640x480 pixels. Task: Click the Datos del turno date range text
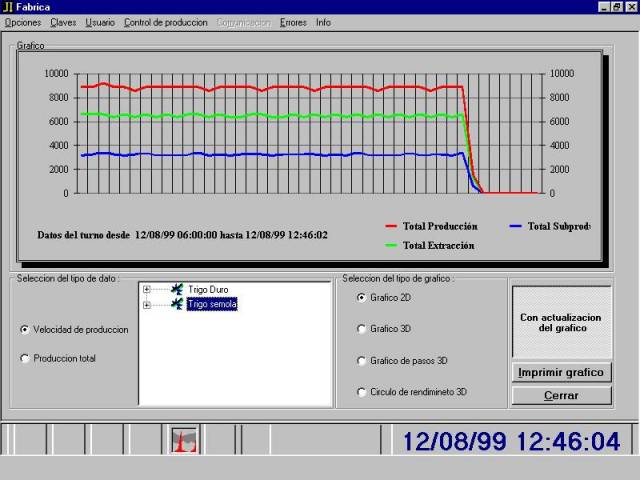(182, 235)
